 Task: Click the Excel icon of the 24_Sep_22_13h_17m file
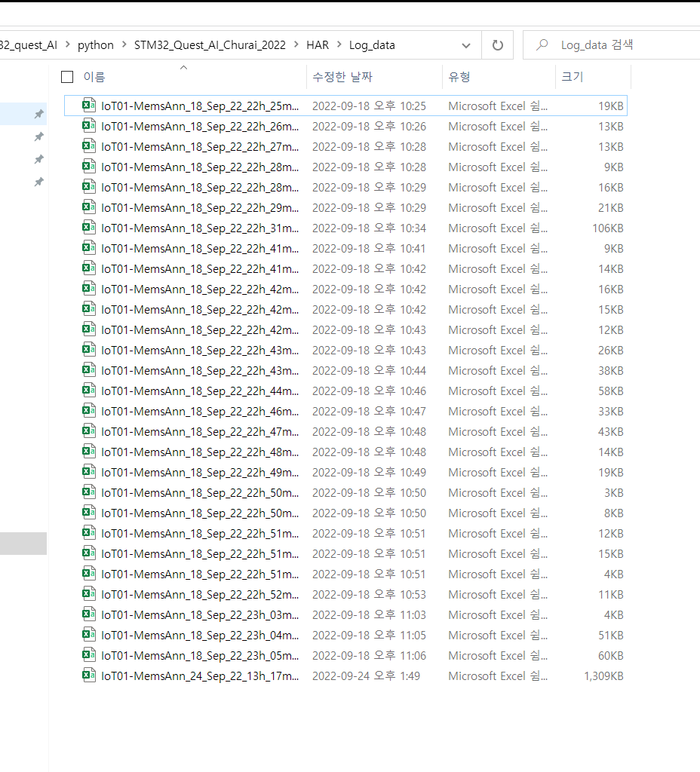click(89, 675)
